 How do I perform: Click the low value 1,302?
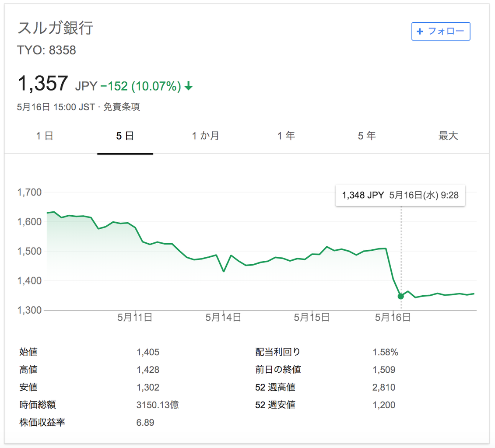(148, 388)
